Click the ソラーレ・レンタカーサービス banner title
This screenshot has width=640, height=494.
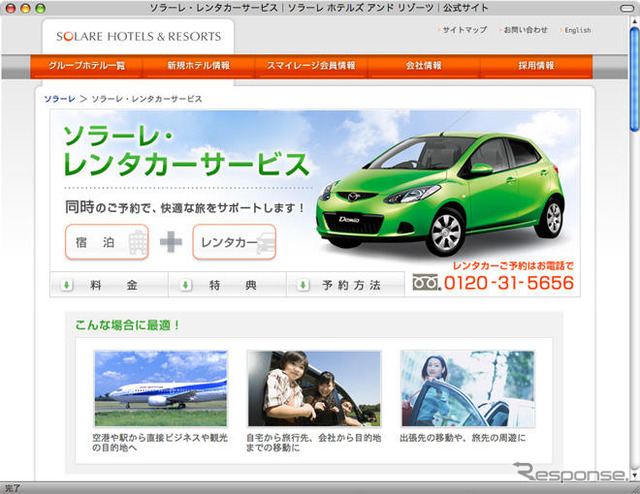[x=186, y=151]
